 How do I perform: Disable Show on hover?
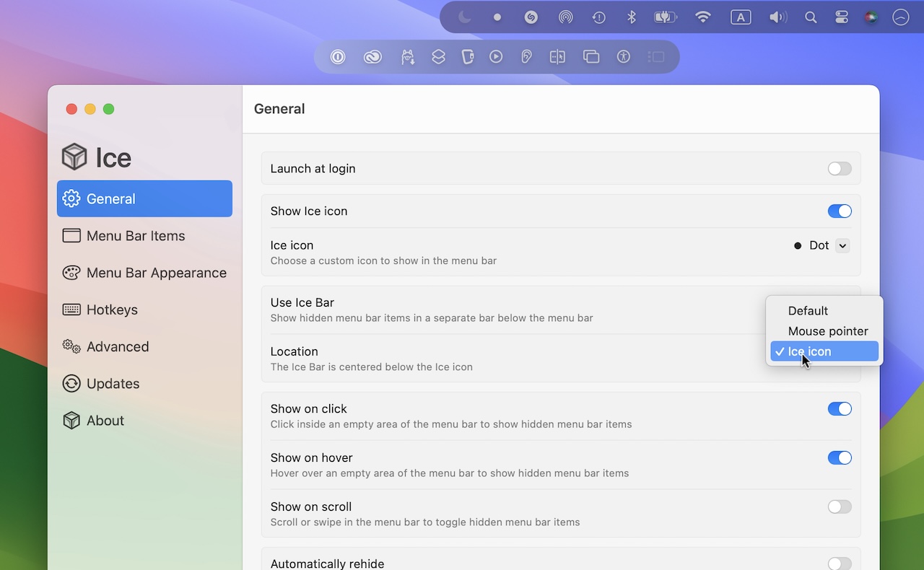[840, 458]
